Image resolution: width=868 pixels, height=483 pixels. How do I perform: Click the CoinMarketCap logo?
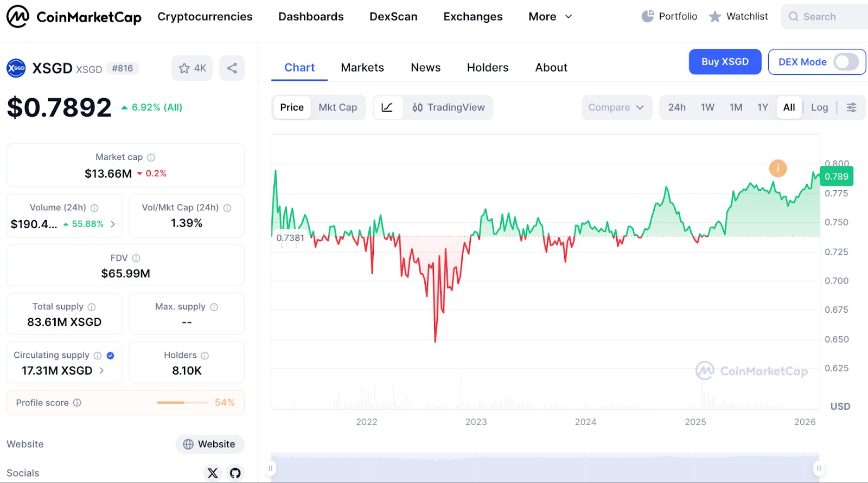[74, 17]
